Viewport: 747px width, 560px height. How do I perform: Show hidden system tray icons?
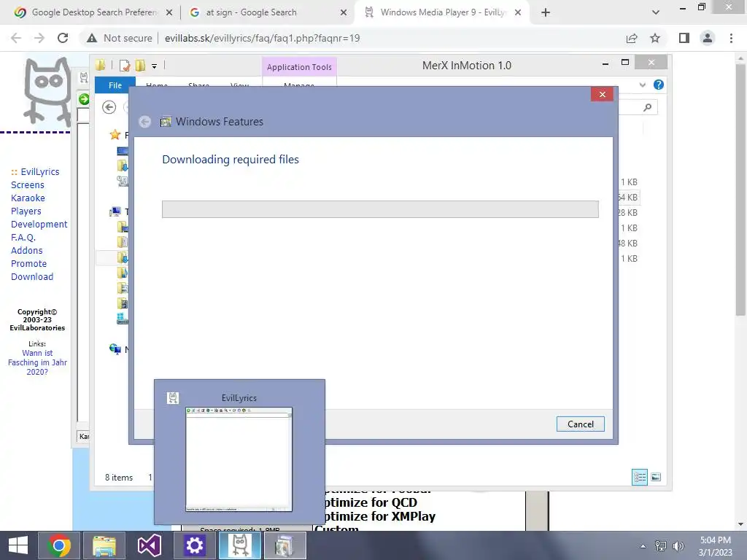click(643, 546)
